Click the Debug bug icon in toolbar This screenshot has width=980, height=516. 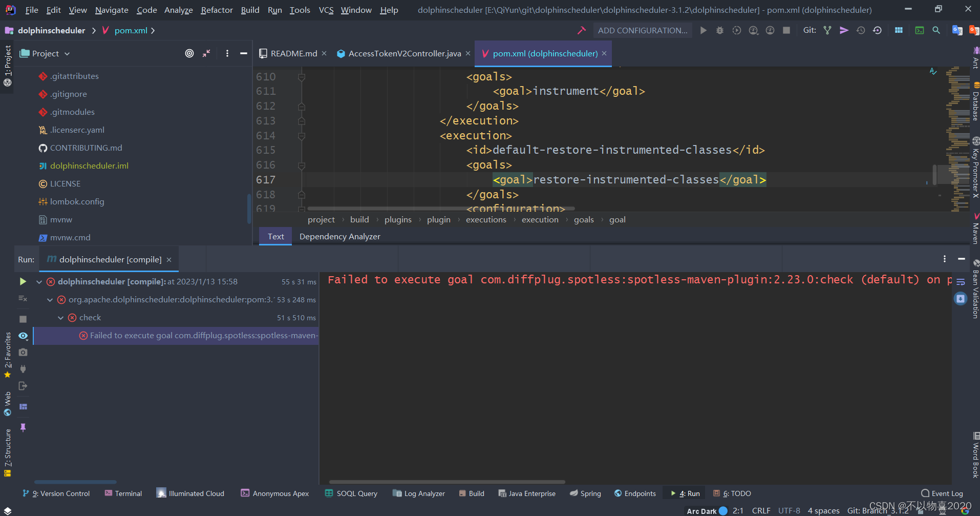point(720,30)
